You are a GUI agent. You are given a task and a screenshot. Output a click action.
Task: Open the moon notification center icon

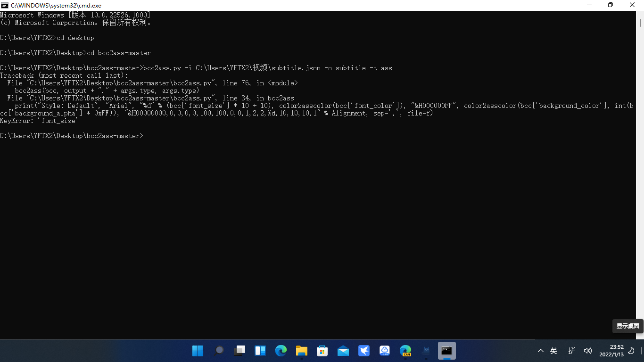coord(632,351)
